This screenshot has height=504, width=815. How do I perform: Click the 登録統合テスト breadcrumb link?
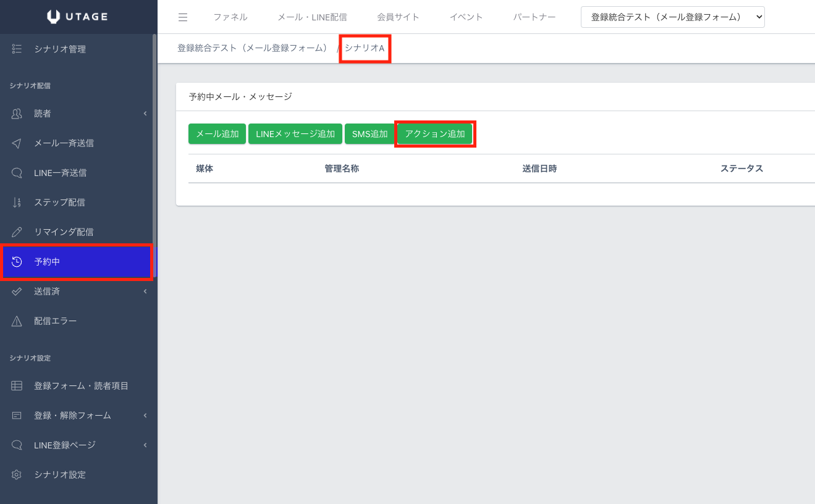pyautogui.click(x=252, y=48)
